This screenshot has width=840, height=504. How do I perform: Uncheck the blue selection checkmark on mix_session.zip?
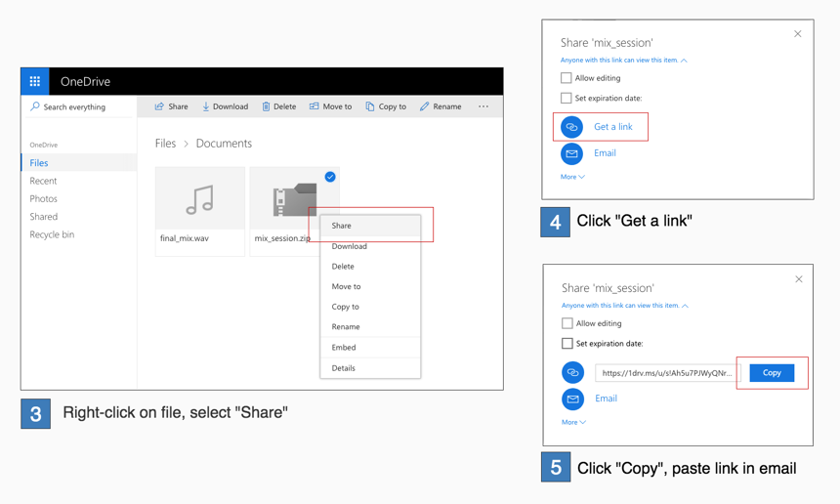[330, 177]
